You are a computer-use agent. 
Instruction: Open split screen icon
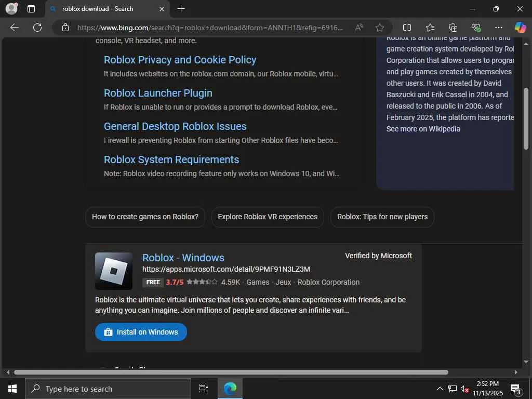407,28
